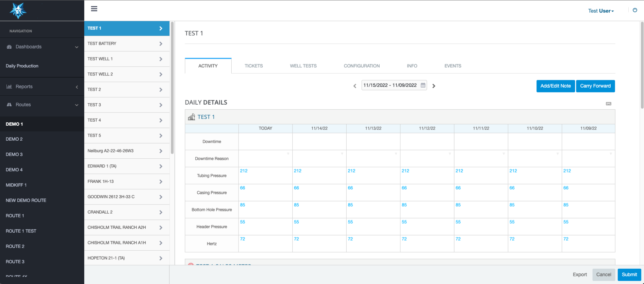The height and width of the screenshot is (284, 644).
Task: Switch to the TICKETS tab
Action: click(x=253, y=66)
